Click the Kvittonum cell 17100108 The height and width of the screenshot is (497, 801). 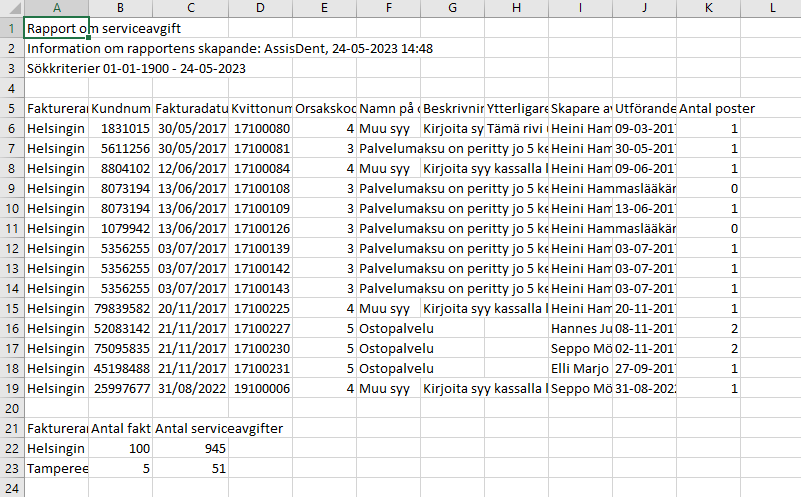click(x=261, y=188)
